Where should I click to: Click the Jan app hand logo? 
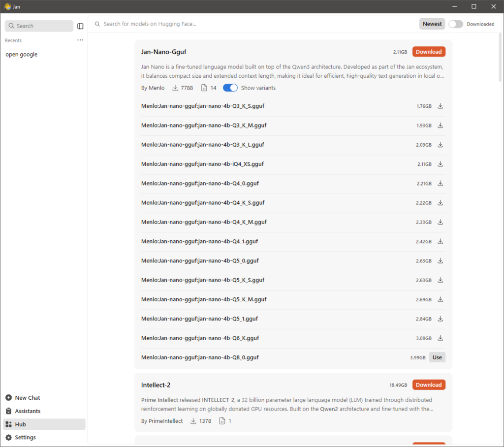point(7,6)
